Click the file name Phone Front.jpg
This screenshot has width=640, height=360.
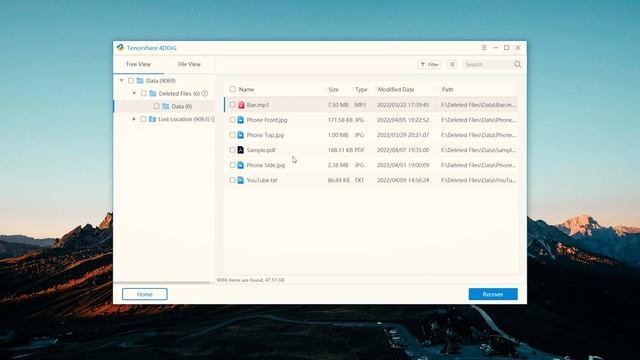click(x=267, y=120)
